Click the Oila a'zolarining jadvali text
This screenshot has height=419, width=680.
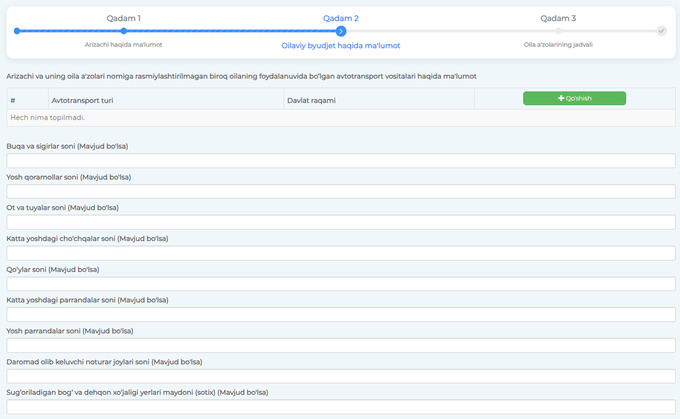(x=558, y=44)
